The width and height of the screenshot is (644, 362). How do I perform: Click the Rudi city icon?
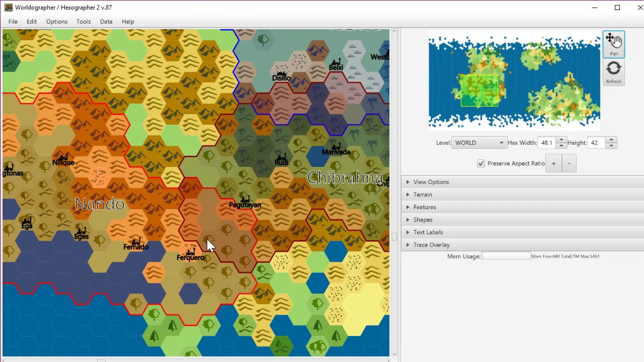pos(281,156)
